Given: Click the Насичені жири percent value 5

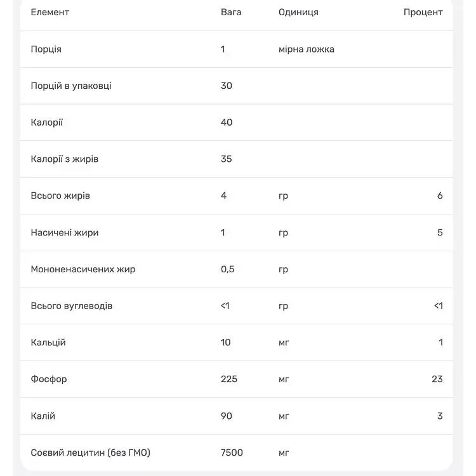Looking at the screenshot, I should pos(440,232).
